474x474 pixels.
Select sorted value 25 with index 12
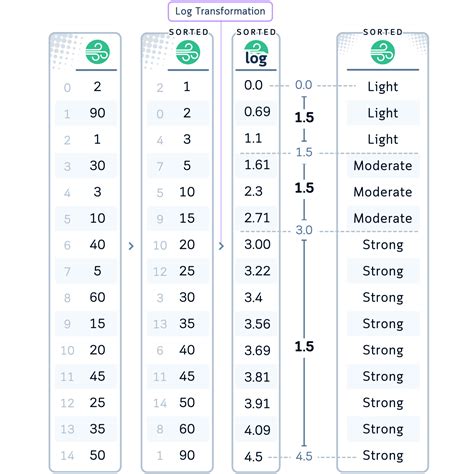click(178, 271)
